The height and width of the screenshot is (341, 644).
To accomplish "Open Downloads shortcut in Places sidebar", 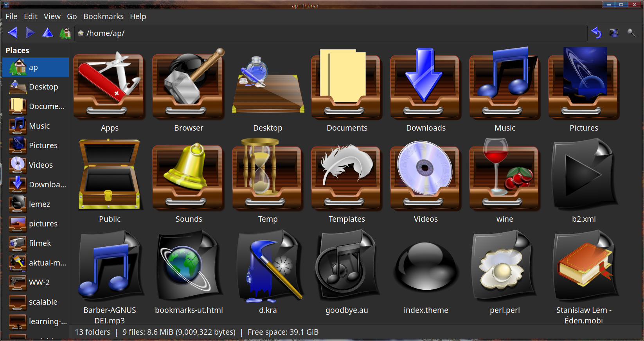I will click(36, 185).
